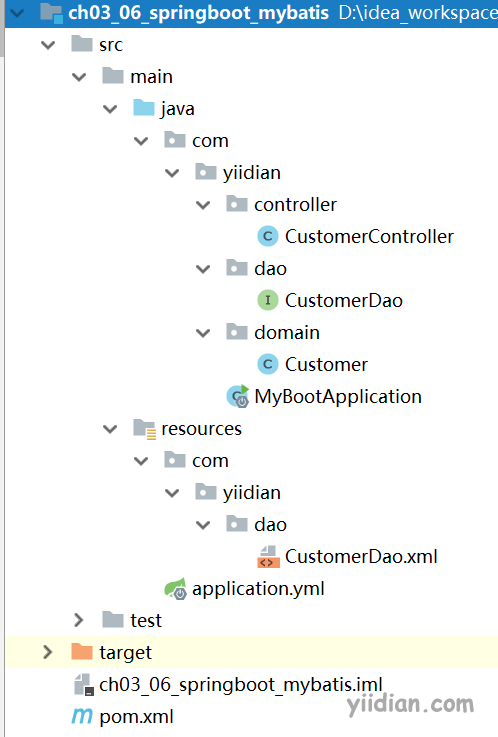498x737 pixels.
Task: Click the orange target folder icon
Action: pyautogui.click(x=82, y=651)
